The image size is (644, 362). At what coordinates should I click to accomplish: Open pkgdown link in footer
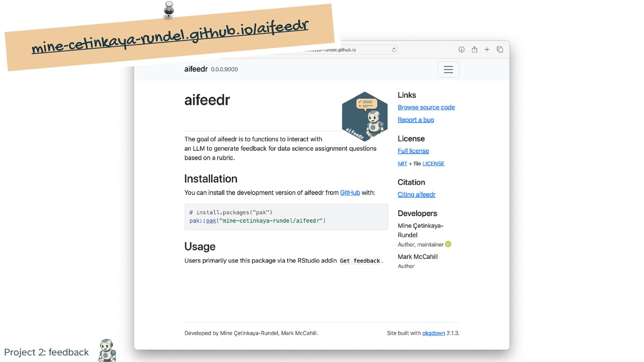tap(433, 333)
